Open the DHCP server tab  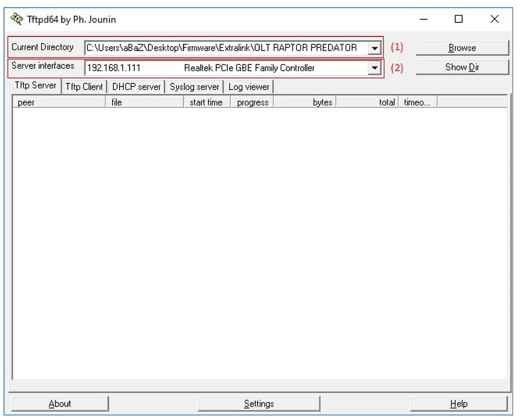pyautogui.click(x=137, y=87)
